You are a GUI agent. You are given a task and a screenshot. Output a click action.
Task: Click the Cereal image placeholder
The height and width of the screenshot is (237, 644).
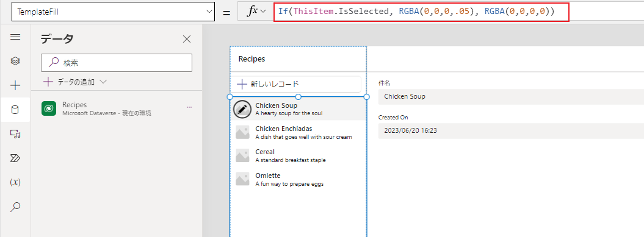[x=242, y=156]
